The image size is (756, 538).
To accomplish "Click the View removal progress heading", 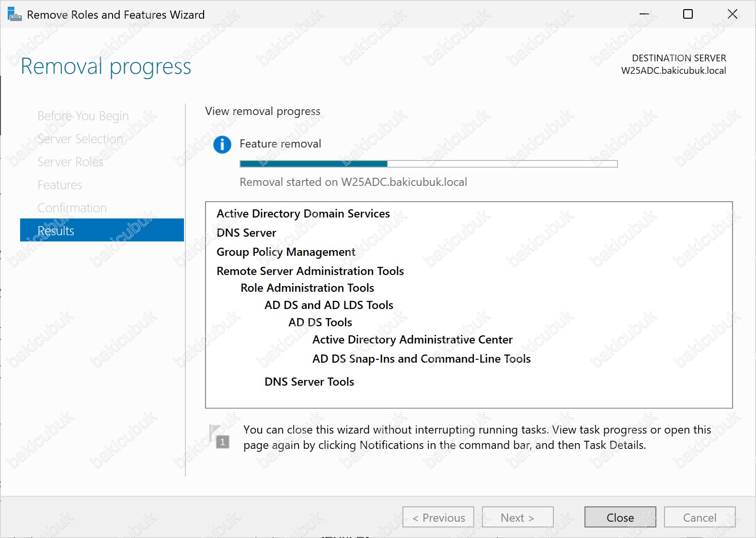I will (263, 111).
